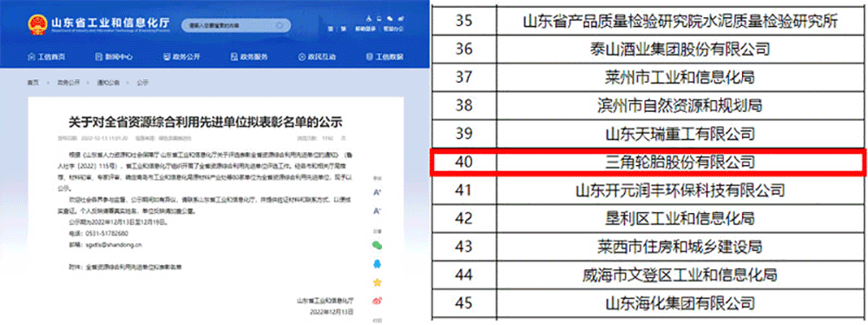Click the search magnifier icon

(280, 25)
